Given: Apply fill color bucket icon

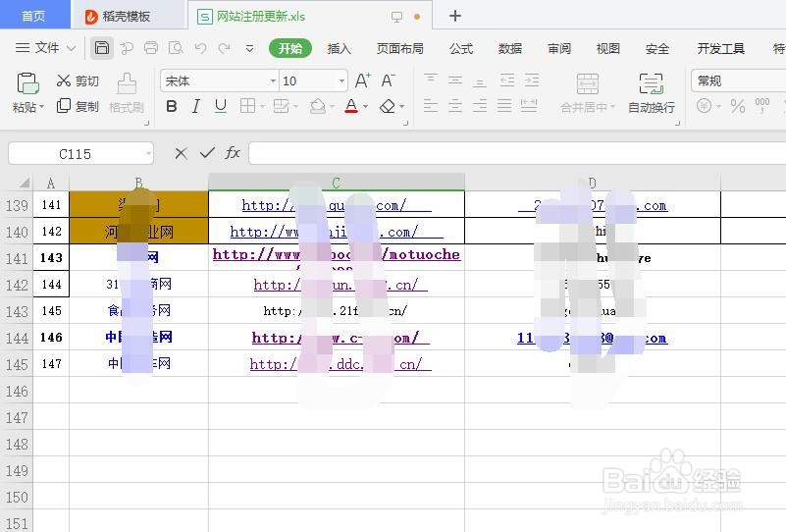Looking at the screenshot, I should [317, 106].
